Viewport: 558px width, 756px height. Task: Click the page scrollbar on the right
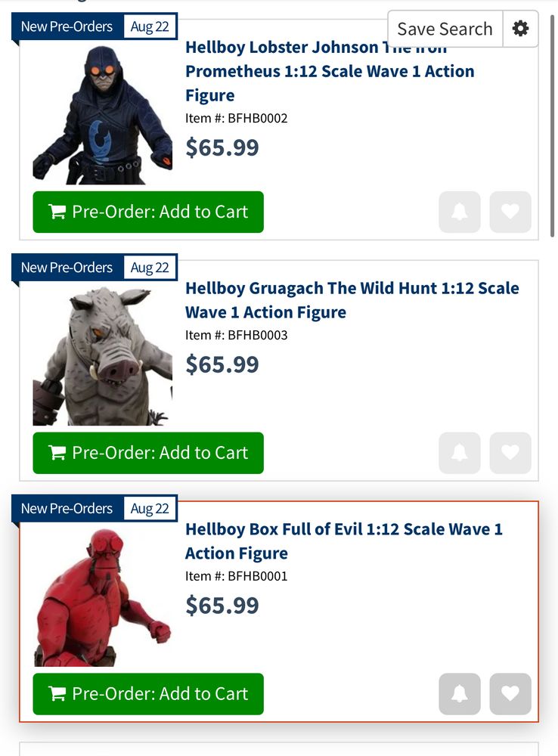552,125
